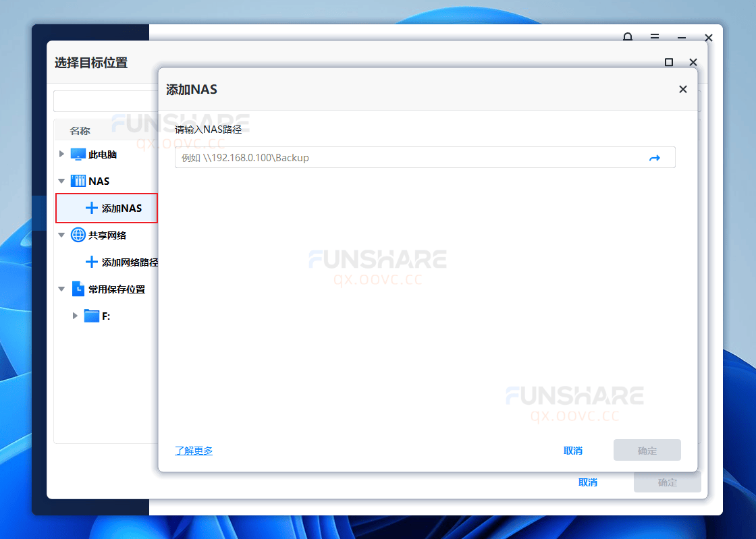Click 取消 in the 添加NAS dialog

coord(573,451)
